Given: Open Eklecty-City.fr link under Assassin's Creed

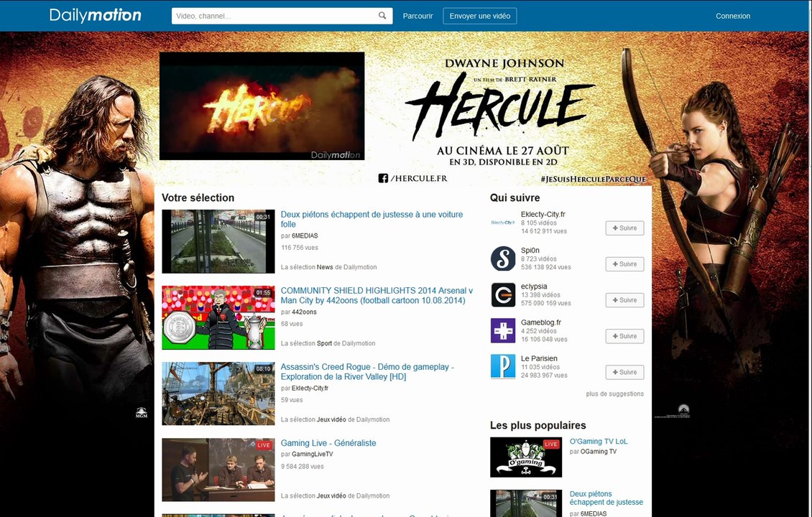Looking at the screenshot, I should coord(310,388).
